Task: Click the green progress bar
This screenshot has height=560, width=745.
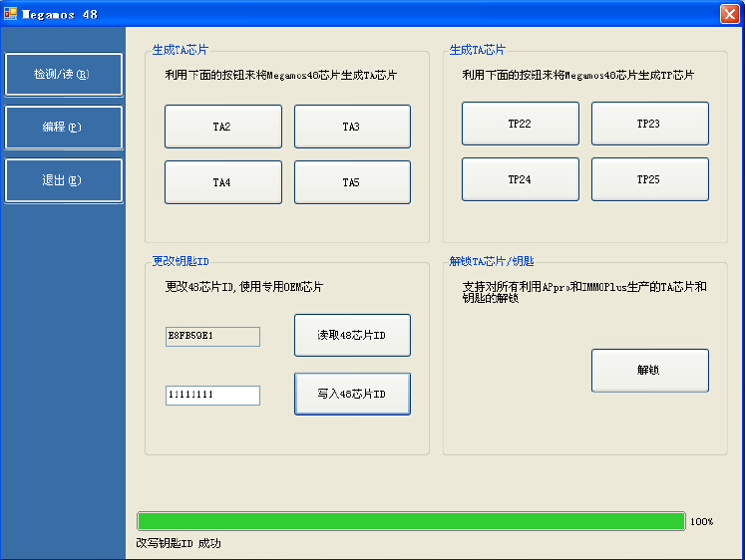Action: click(x=411, y=521)
